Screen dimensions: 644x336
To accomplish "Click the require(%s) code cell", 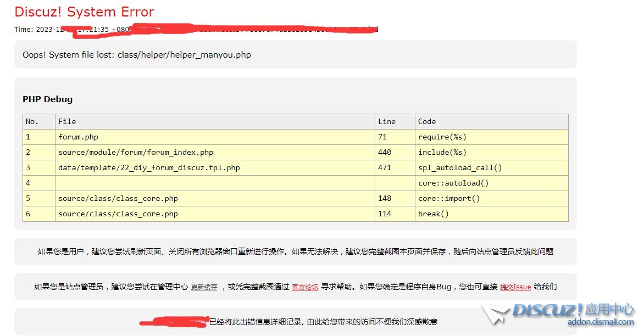I will [x=442, y=137].
